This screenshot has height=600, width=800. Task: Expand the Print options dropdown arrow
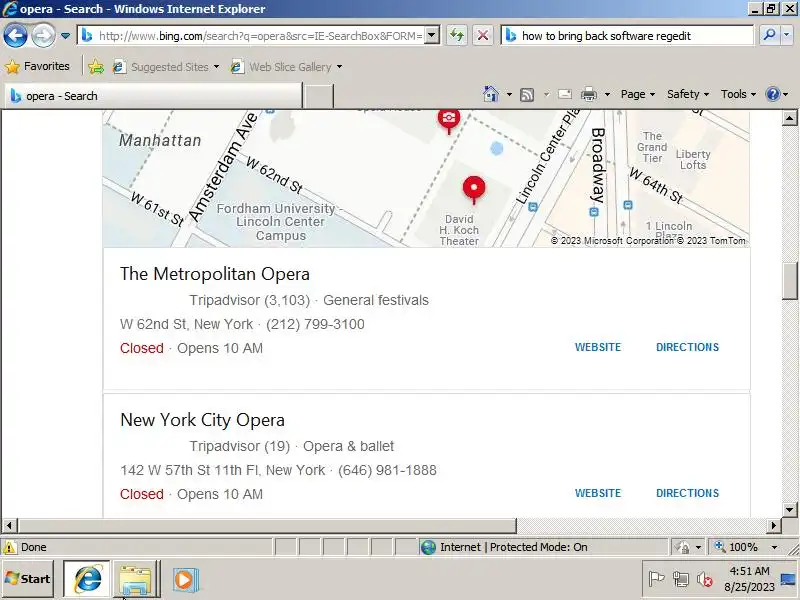607,94
